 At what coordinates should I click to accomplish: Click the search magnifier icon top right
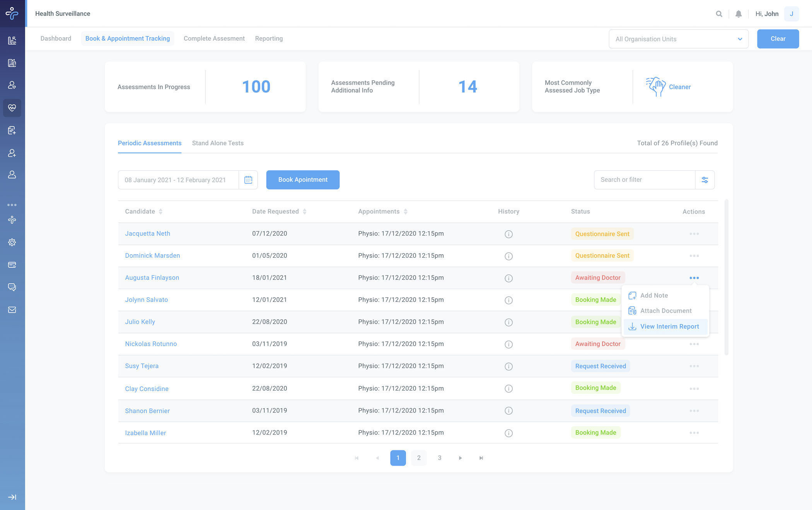click(719, 14)
